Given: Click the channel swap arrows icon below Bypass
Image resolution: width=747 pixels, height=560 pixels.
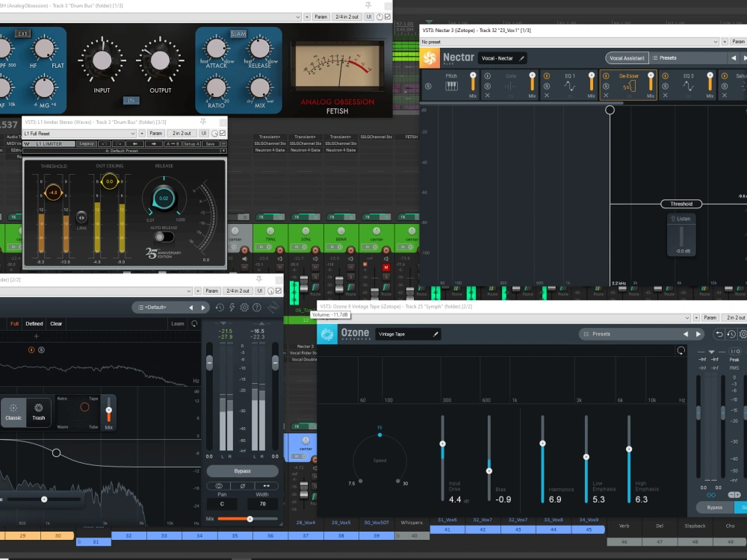Looking at the screenshot, I should (x=267, y=486).
